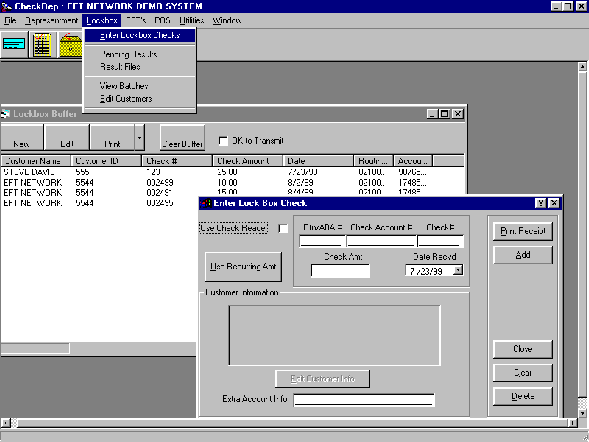Click the Check Account # input field
The height and width of the screenshot is (442, 589).
(x=381, y=241)
